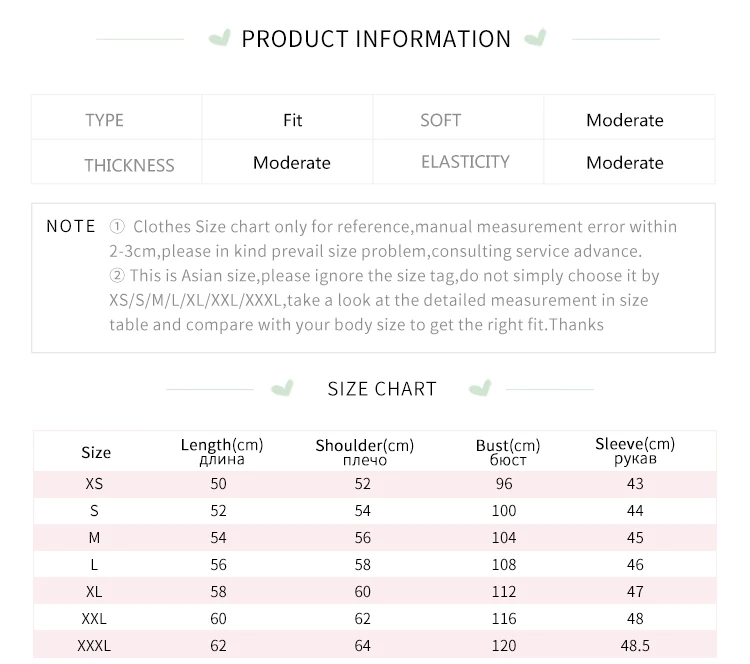Viewport: 750px width, 664px height.
Task: Click the SOFT label cell
Action: click(440, 120)
